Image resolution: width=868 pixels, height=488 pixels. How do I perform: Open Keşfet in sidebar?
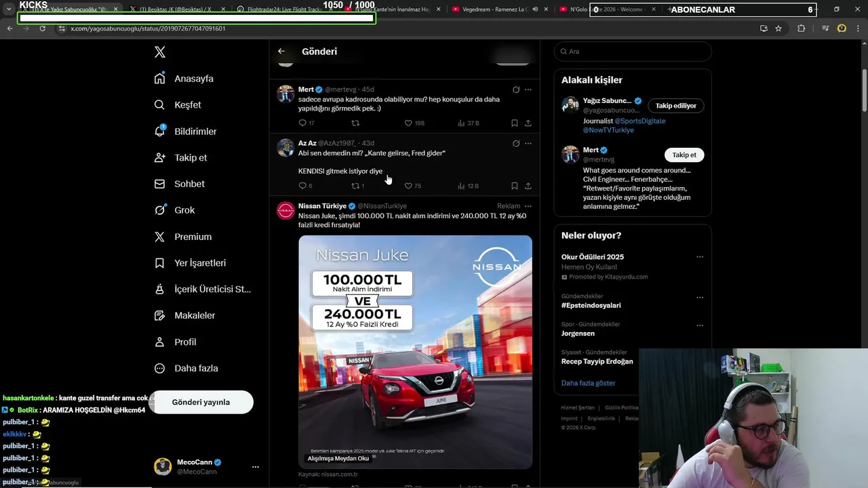[178, 105]
